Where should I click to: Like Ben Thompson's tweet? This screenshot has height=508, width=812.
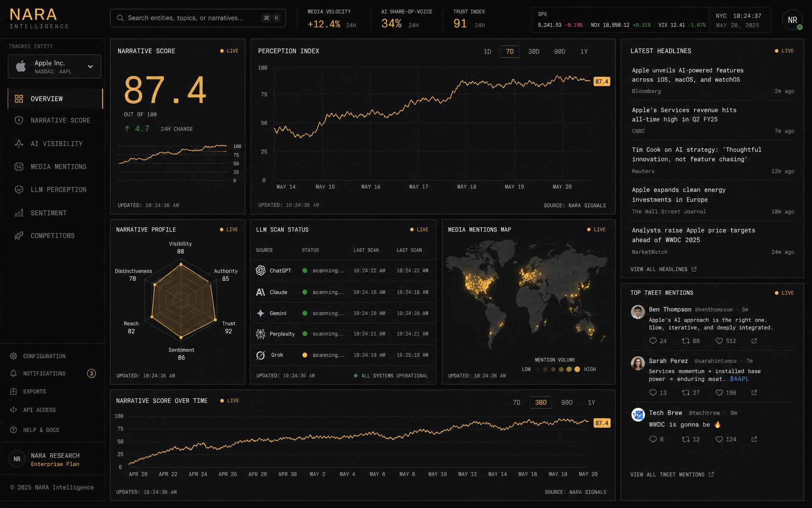pyautogui.click(x=719, y=341)
